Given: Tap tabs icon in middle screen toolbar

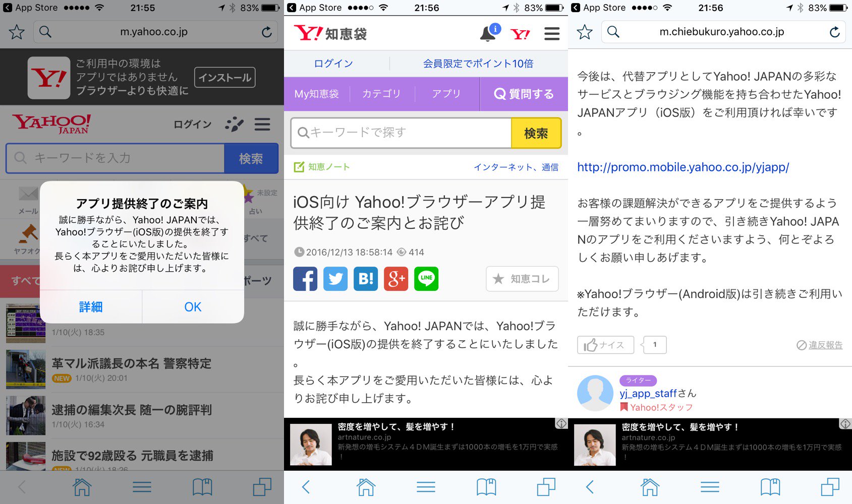Looking at the screenshot, I should pyautogui.click(x=546, y=487).
